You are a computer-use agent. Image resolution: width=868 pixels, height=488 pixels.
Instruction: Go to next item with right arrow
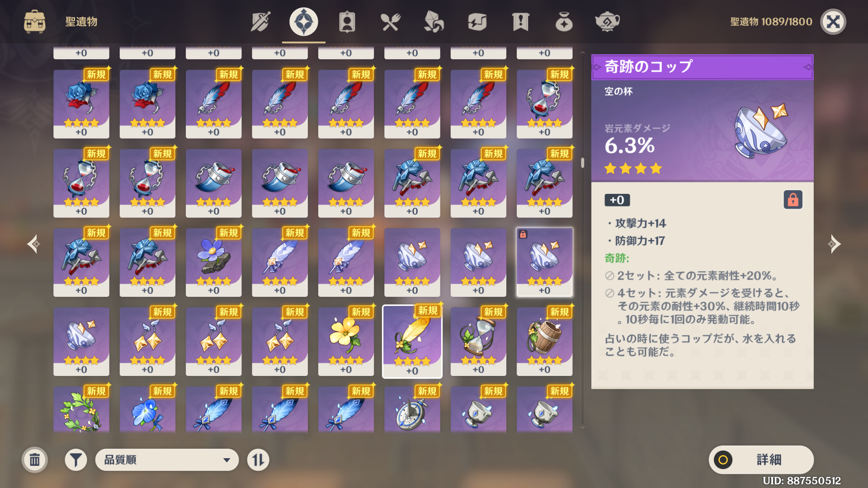coord(834,244)
